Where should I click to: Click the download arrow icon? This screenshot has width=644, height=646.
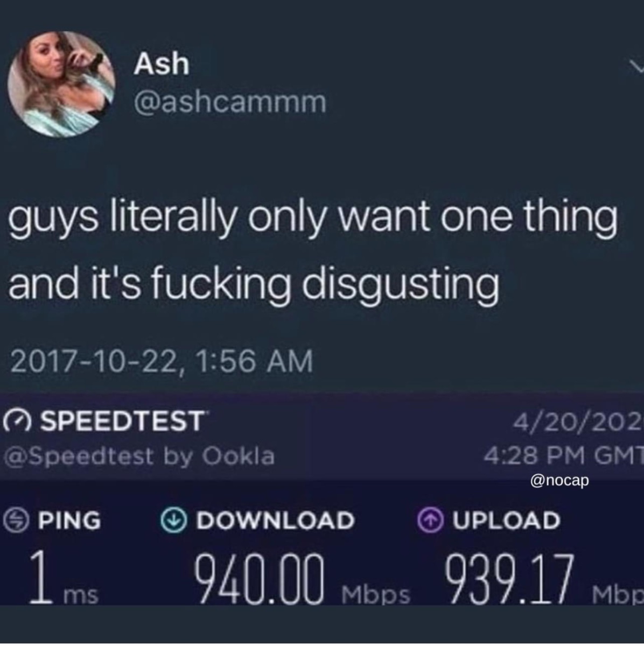coord(173,521)
